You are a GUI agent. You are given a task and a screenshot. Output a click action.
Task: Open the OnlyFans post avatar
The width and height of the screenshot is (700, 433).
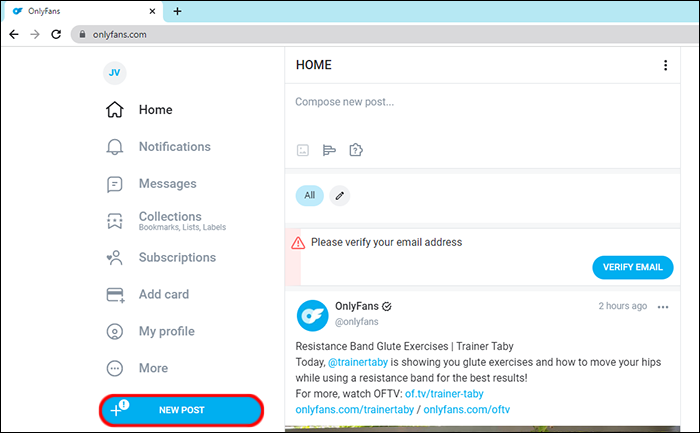[312, 316]
